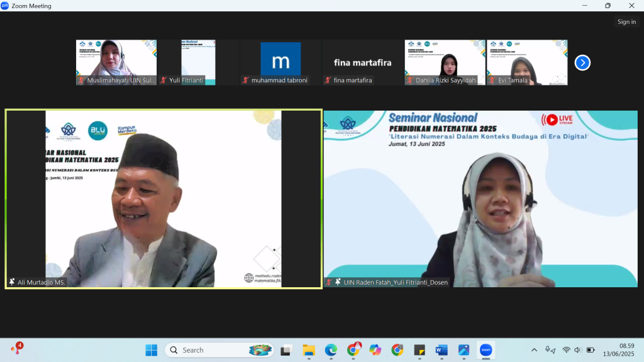The height and width of the screenshot is (362, 644).
Task: Click the Windows Start button
Action: [152, 350]
